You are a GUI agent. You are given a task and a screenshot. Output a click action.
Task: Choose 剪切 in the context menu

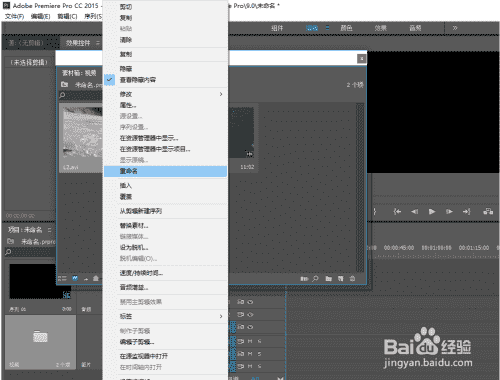click(x=166, y=7)
